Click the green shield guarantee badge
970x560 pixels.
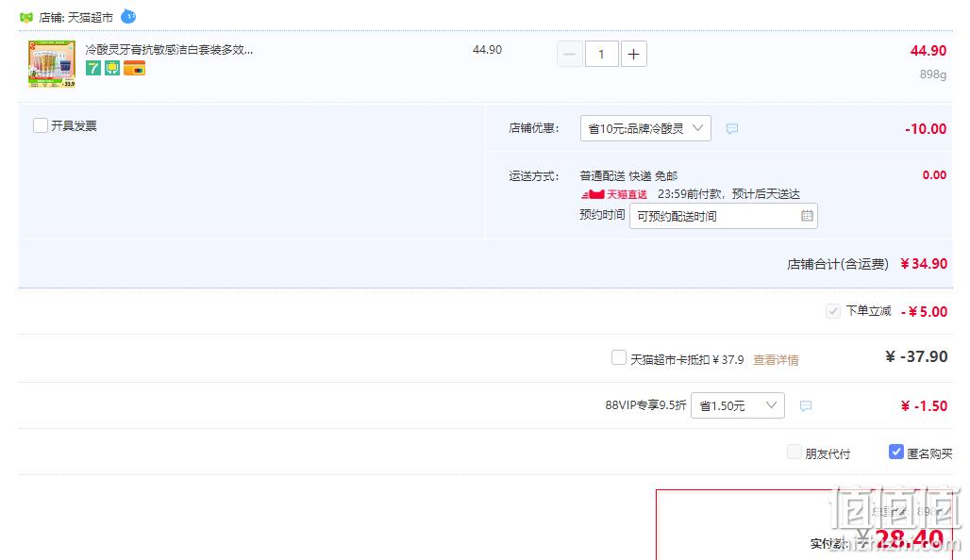[x=112, y=68]
